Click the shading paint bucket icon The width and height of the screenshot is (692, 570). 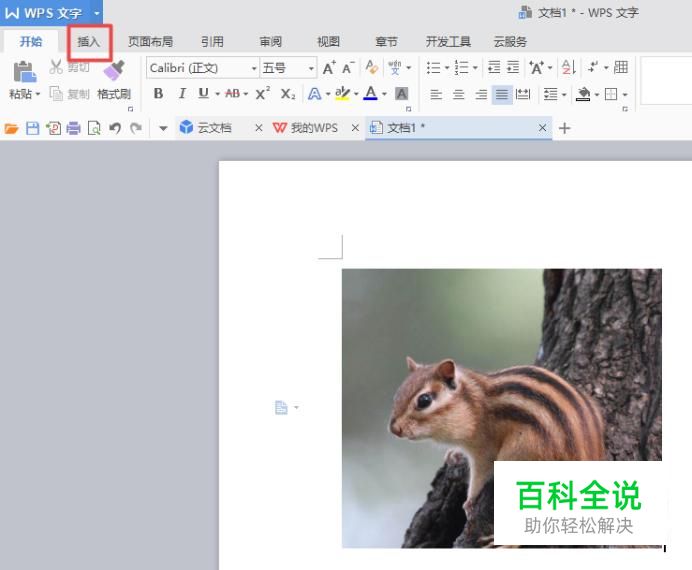coord(583,94)
